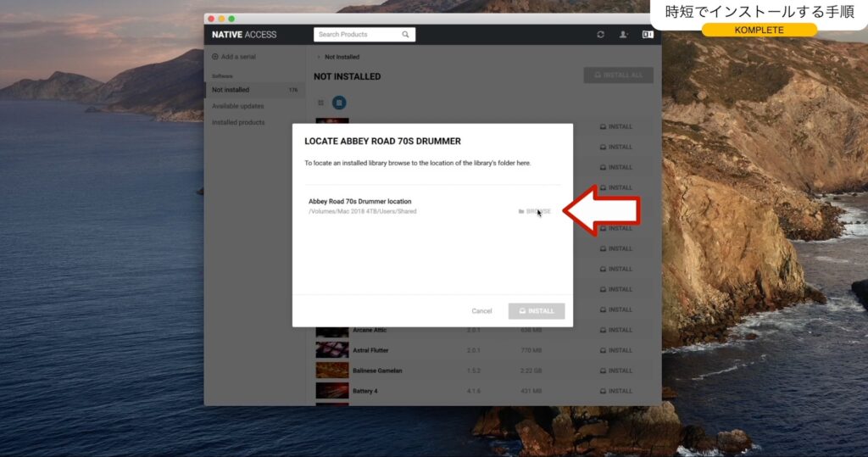Click the Arcane Attic thumbnail
The width and height of the screenshot is (868, 457).
click(332, 332)
